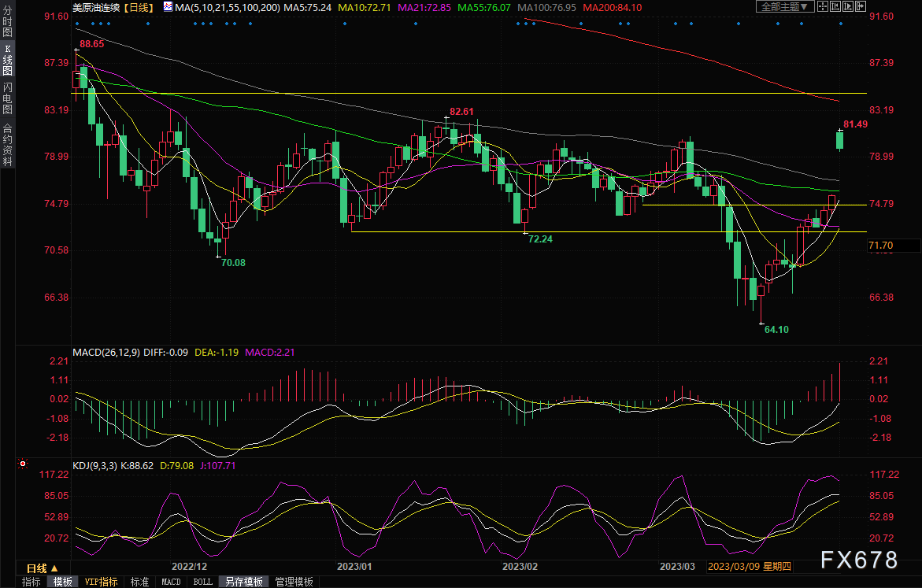
Task: Click the red sun icon beside KDJ panel
Action: 23,464
